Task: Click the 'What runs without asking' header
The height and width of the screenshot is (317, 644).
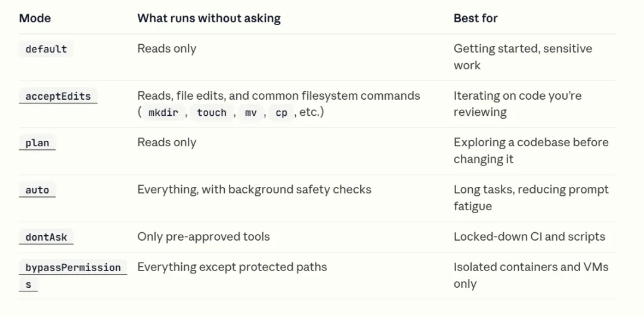Action: point(209,18)
